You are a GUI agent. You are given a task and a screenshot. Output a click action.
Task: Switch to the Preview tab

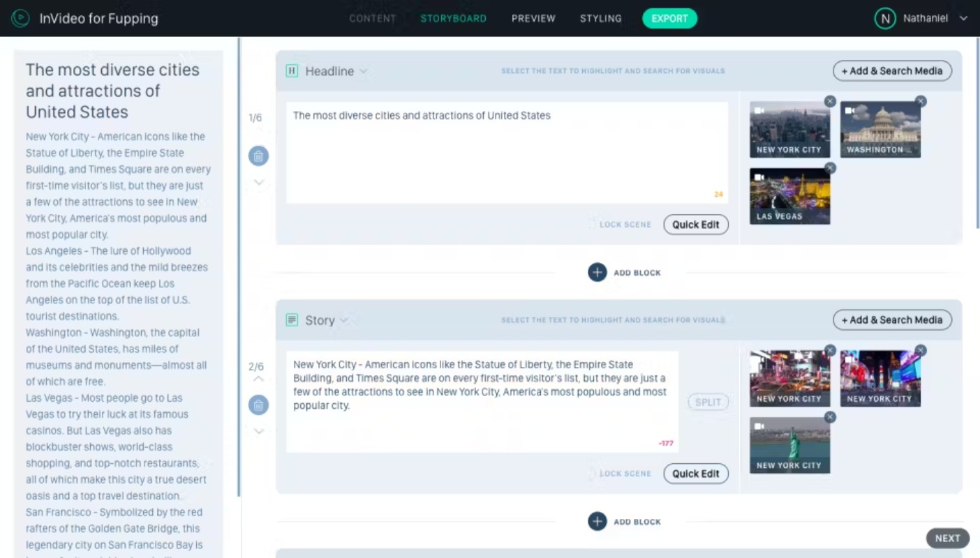coord(533,19)
